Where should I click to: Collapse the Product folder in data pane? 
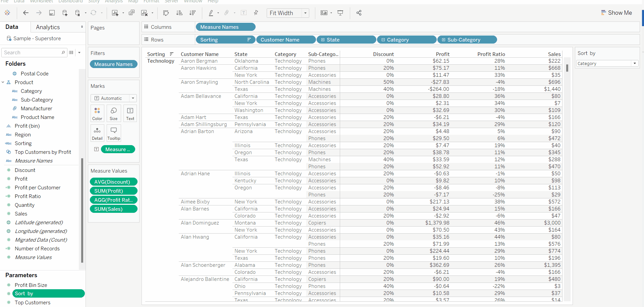pyautogui.click(x=3, y=82)
